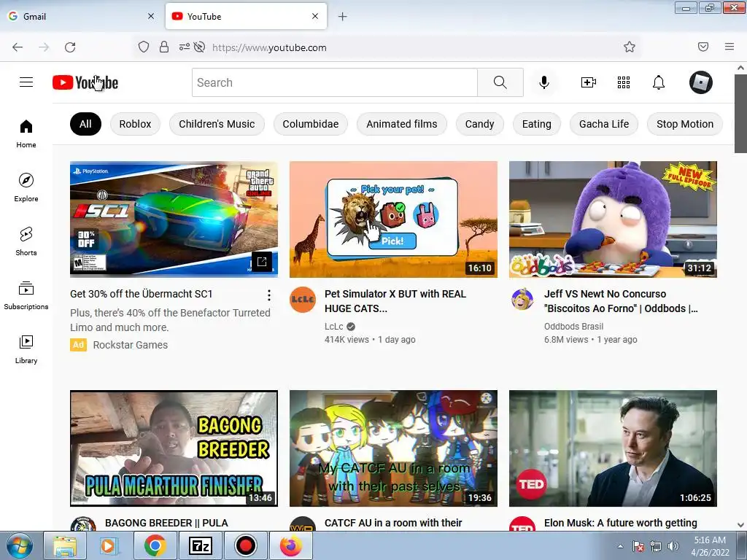Click the Save to Pocket icon

tap(703, 47)
